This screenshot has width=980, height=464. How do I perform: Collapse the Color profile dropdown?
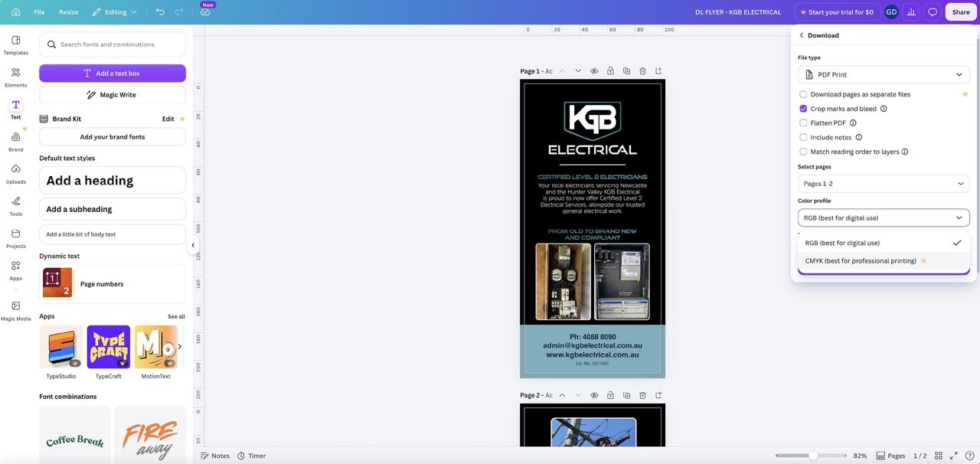pos(884,217)
